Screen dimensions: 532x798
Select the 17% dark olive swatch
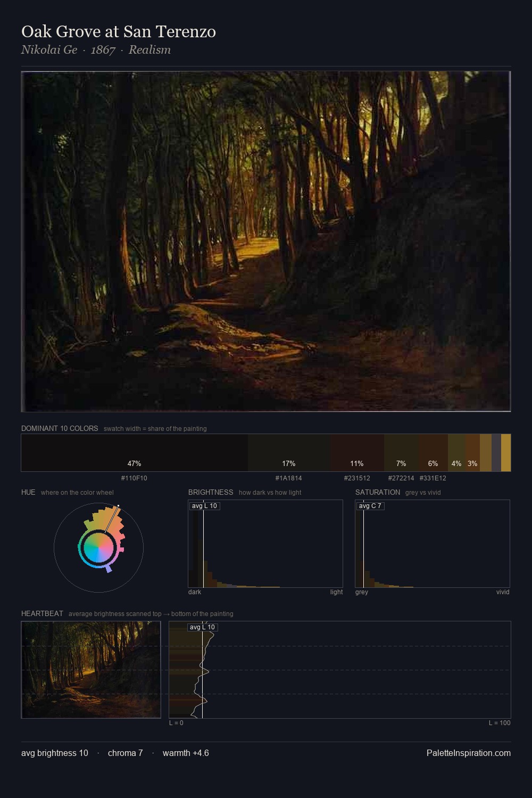click(289, 453)
